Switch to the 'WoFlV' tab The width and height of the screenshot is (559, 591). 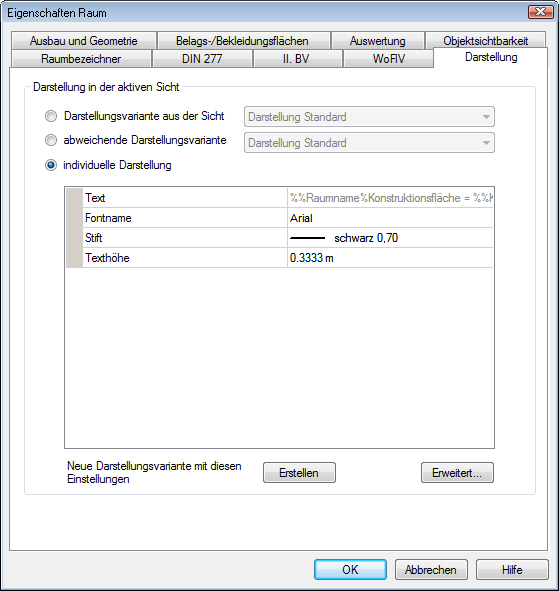point(388,59)
